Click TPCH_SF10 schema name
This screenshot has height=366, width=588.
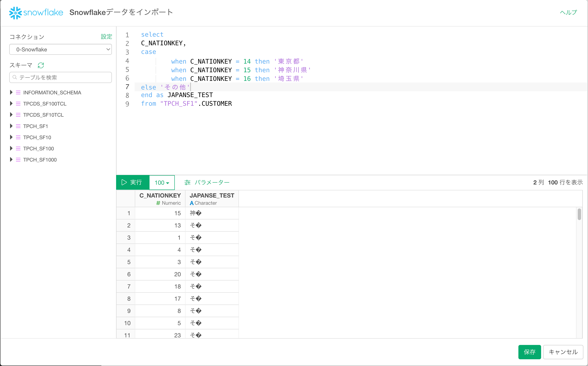click(37, 137)
